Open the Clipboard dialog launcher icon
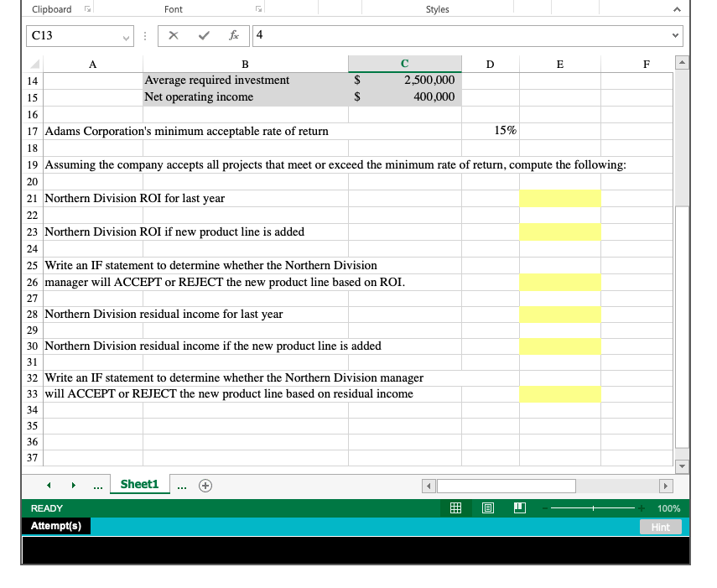The height and width of the screenshot is (588, 717). (x=86, y=8)
